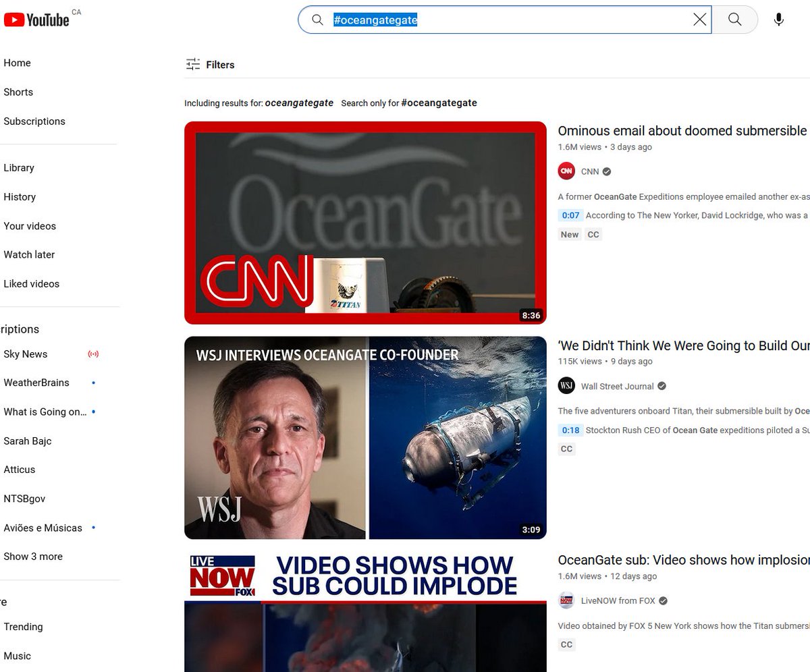Open 'We Didn't Think We Were Going title
The width and height of the screenshot is (810, 672).
pyautogui.click(x=684, y=345)
